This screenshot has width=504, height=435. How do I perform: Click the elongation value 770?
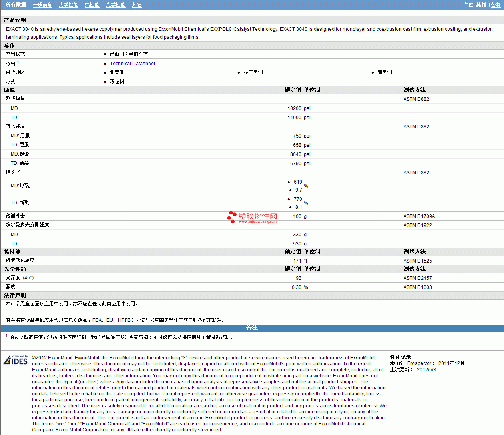coord(298,199)
